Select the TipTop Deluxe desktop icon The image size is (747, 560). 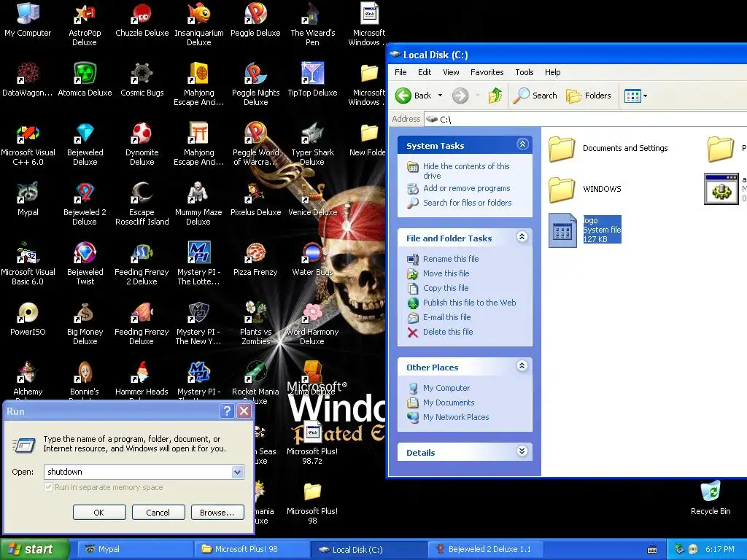tap(312, 79)
